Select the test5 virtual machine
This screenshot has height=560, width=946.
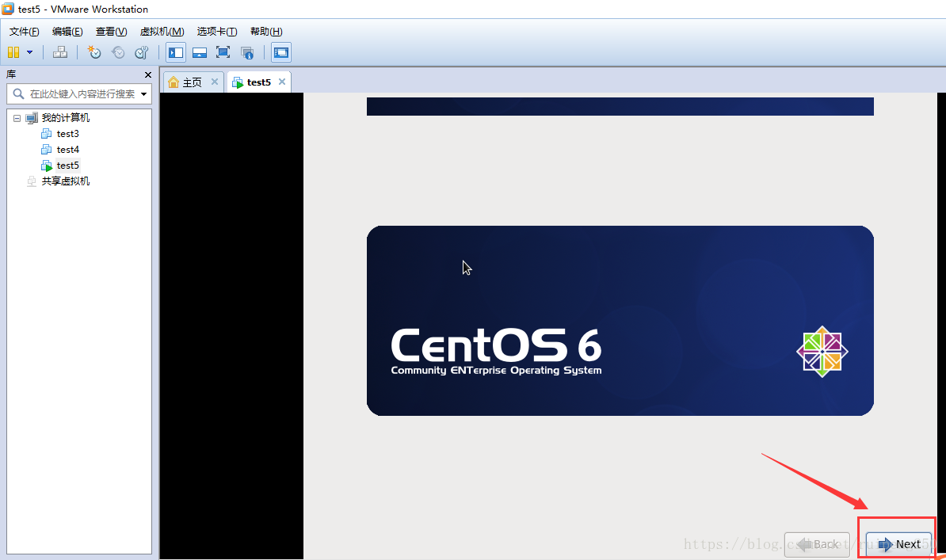click(67, 166)
